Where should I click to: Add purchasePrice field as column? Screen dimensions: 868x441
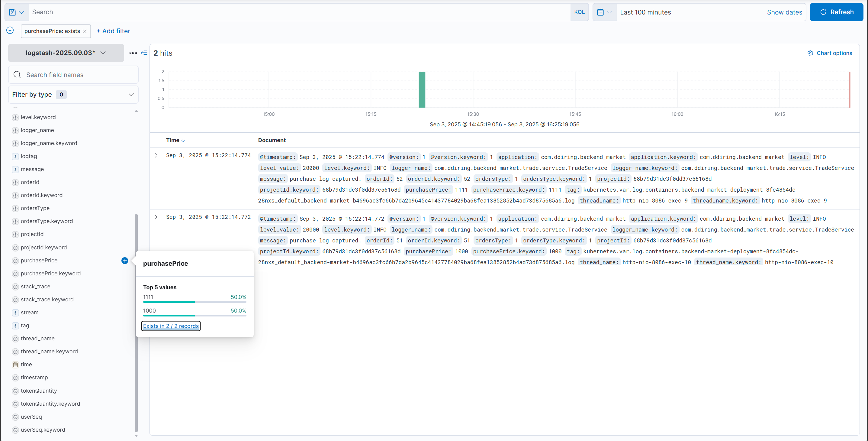(125, 261)
